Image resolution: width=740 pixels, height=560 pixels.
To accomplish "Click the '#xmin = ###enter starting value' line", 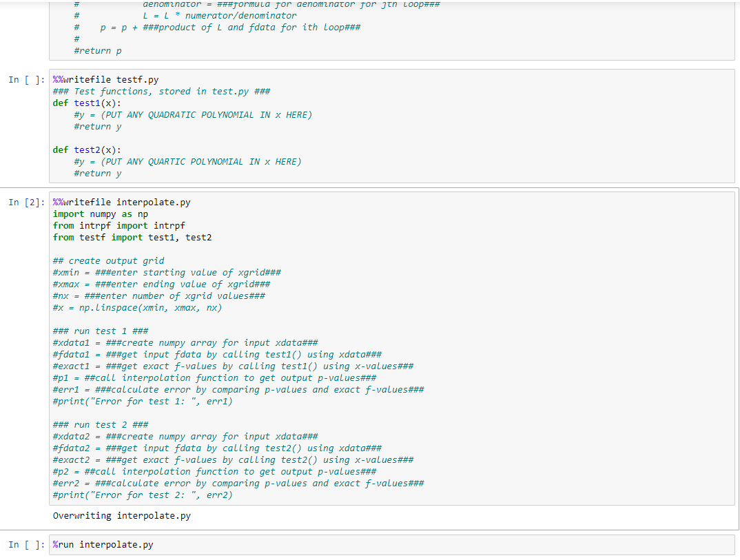I will tap(167, 273).
